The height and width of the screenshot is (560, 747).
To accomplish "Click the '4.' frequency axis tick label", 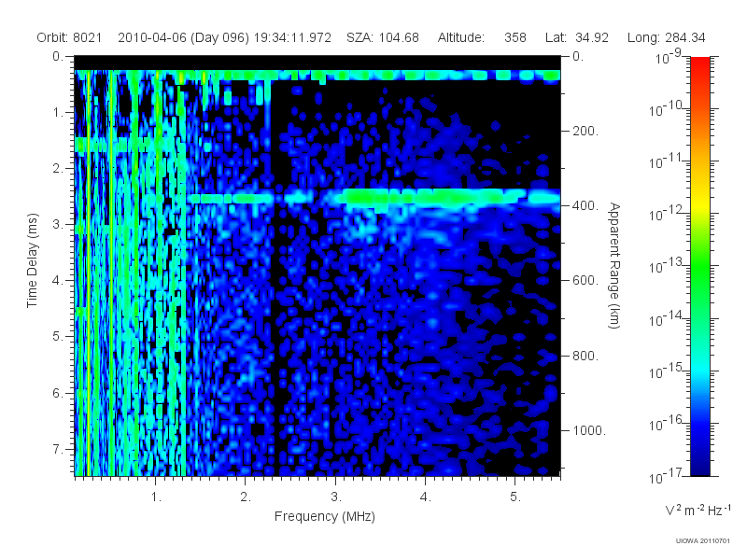I will pyautogui.click(x=426, y=497).
